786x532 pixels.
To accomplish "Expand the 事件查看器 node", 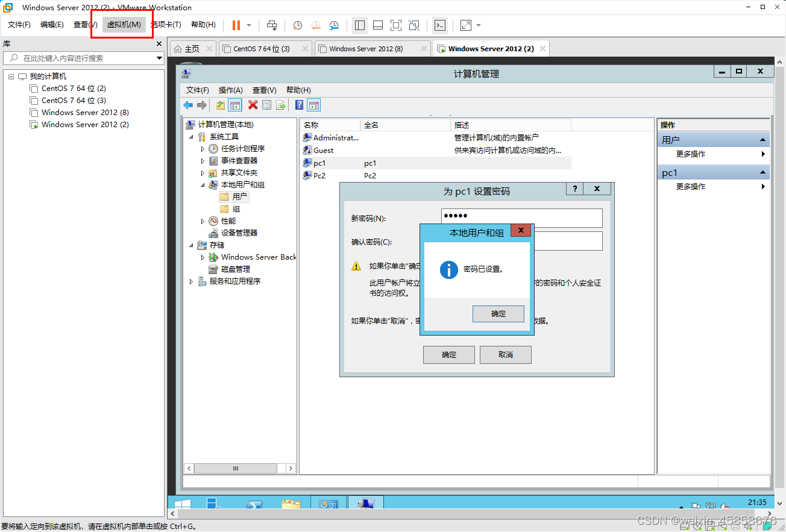I will coord(203,161).
